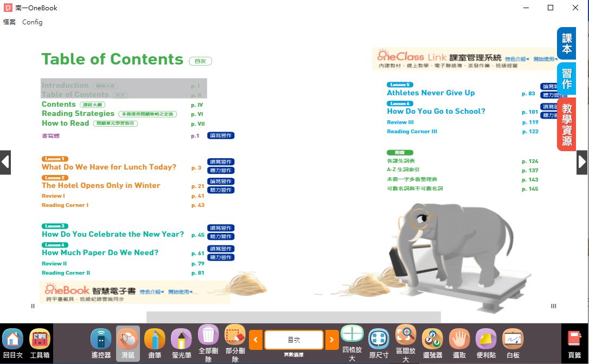
Task: Click the 全部刪除 trash icon
Action: pos(208,334)
